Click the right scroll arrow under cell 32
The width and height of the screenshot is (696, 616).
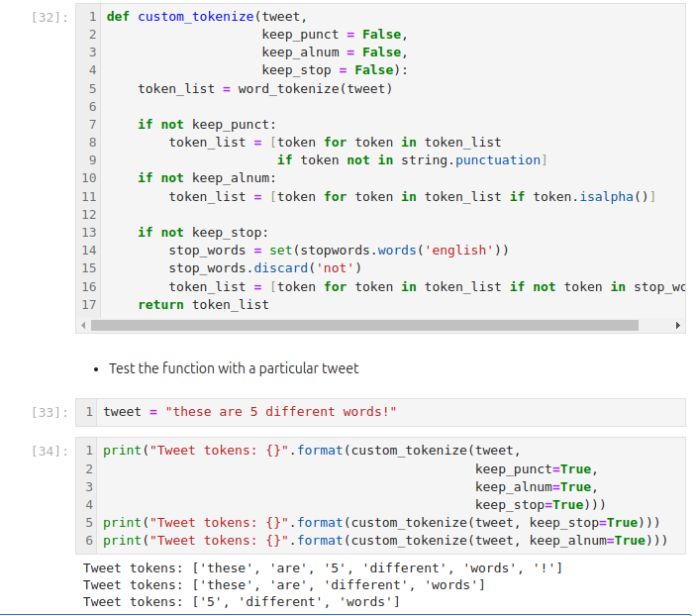coord(678,325)
